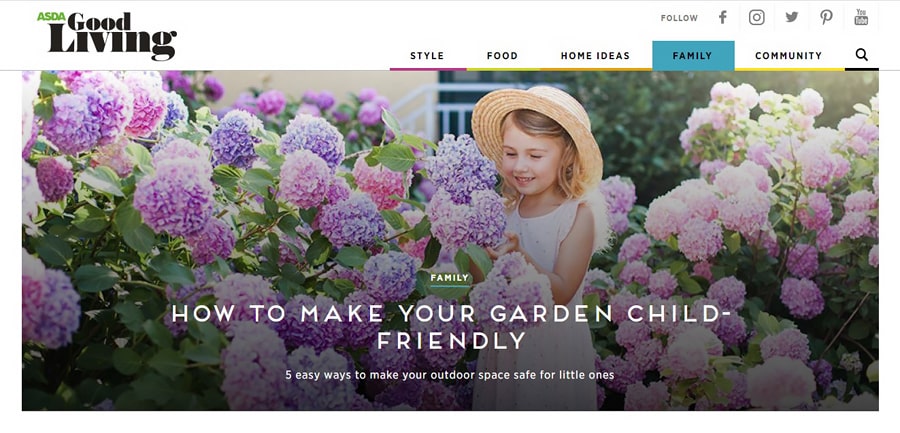Select the Style navigation tab

point(427,56)
